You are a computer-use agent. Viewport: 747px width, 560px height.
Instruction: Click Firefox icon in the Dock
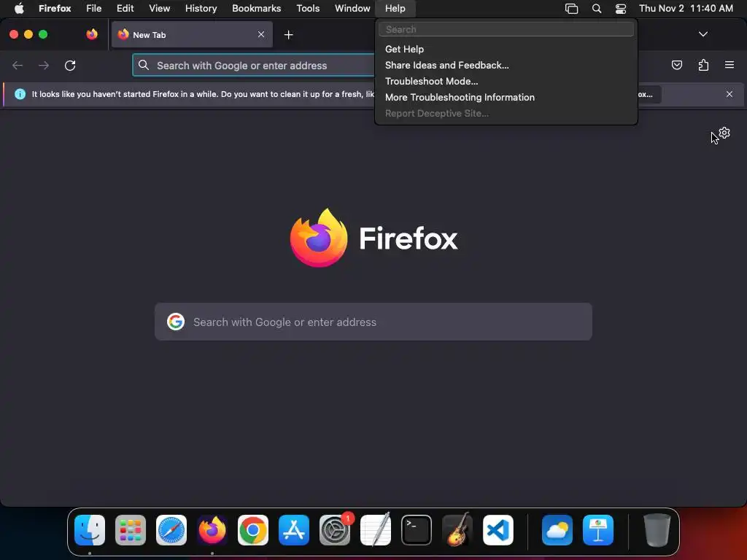click(x=212, y=530)
